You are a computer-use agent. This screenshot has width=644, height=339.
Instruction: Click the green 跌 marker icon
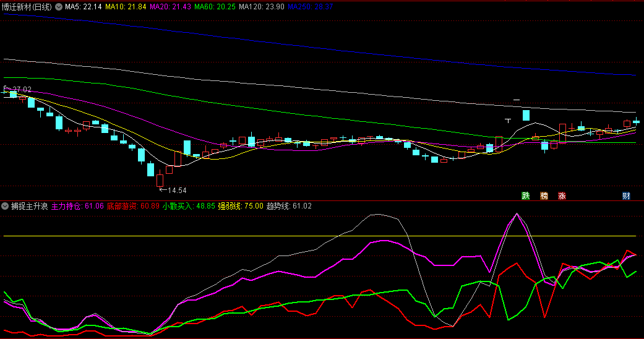click(526, 196)
